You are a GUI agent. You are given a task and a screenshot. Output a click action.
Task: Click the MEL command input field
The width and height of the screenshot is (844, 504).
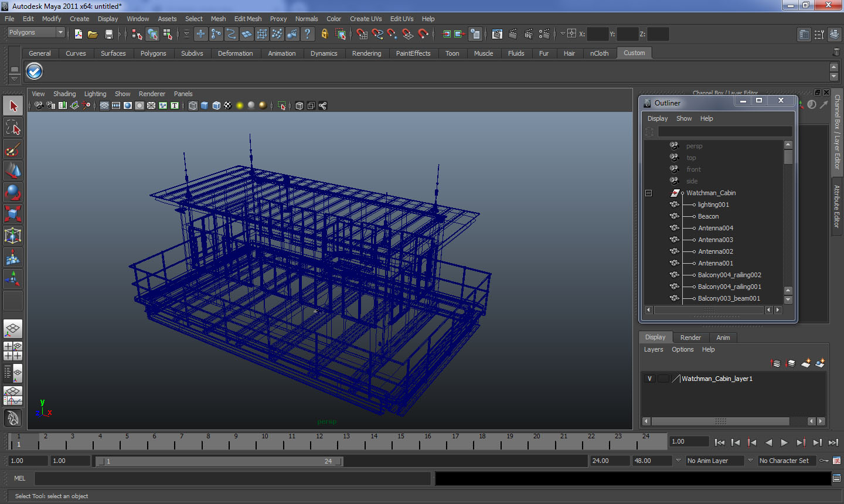point(233,478)
